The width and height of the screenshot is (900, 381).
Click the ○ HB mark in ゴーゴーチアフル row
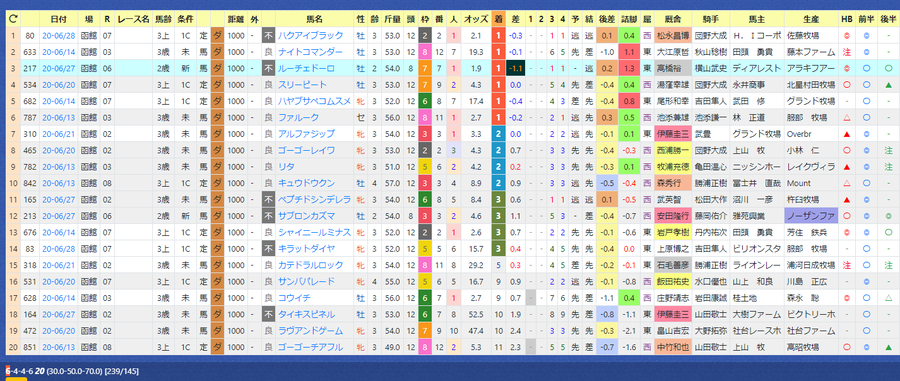click(846, 348)
